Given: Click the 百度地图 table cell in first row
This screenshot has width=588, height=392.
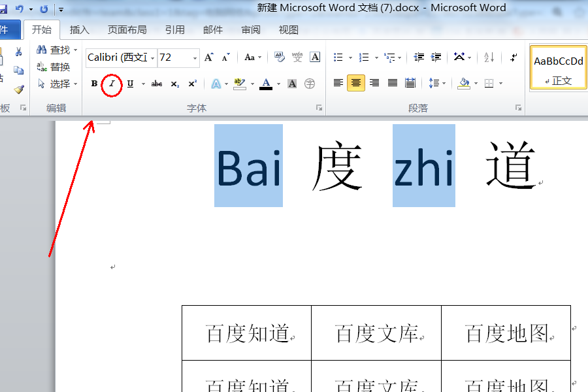Looking at the screenshot, I should tap(506, 333).
